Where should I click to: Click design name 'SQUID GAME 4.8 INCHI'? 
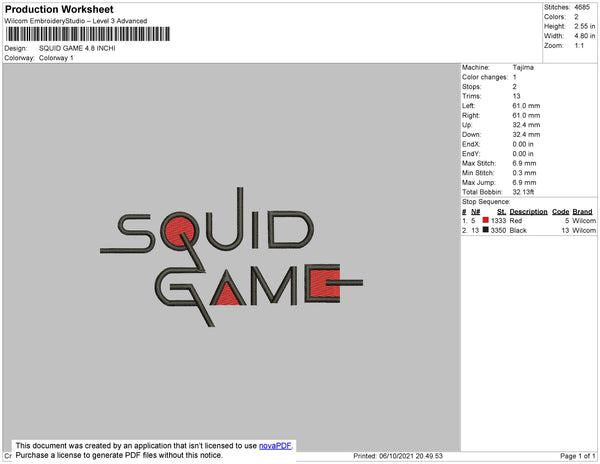point(77,48)
